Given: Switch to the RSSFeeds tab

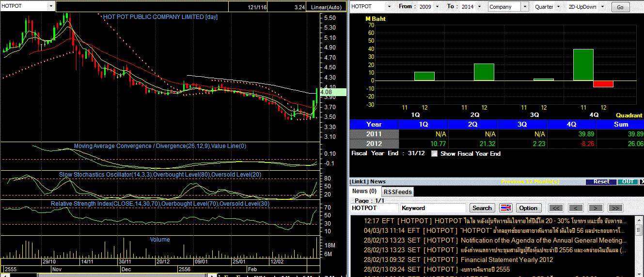Looking at the screenshot, I should [x=397, y=192].
